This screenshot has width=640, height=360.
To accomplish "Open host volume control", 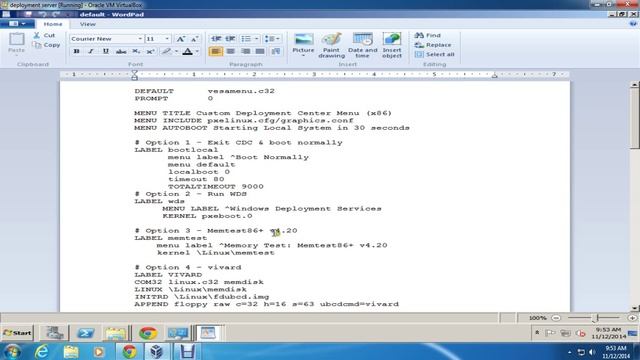I will click(592, 352).
